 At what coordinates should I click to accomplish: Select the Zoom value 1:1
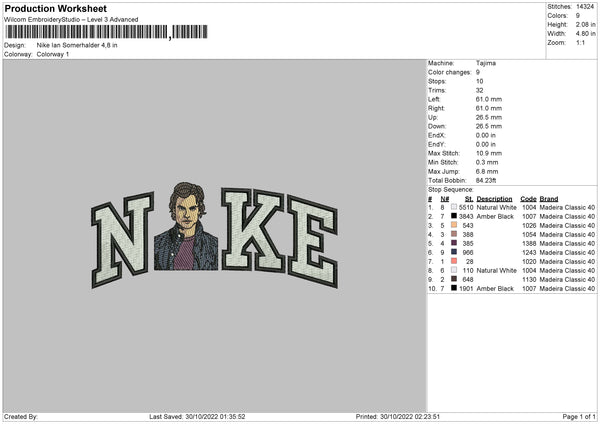(580, 42)
